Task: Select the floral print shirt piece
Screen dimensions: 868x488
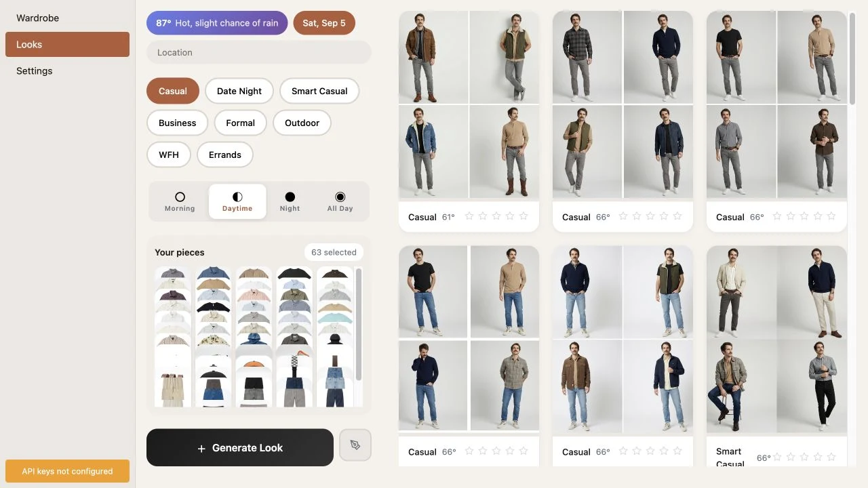Action: 213,340
